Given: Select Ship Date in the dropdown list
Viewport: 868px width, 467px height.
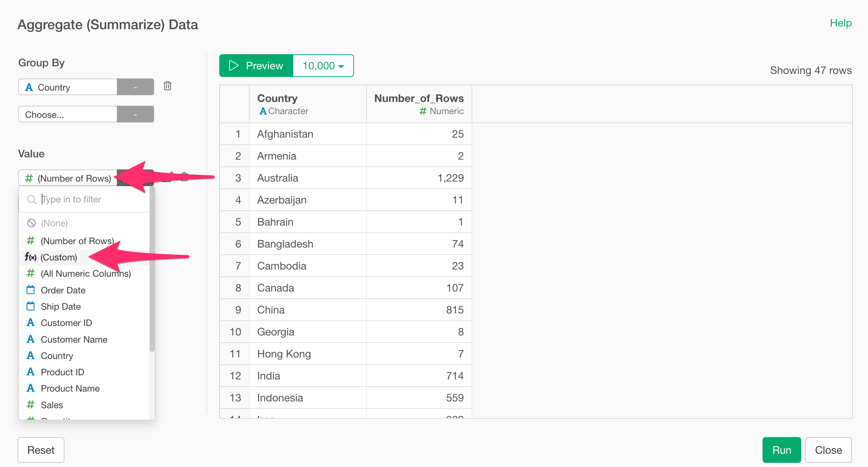Looking at the screenshot, I should point(61,307).
